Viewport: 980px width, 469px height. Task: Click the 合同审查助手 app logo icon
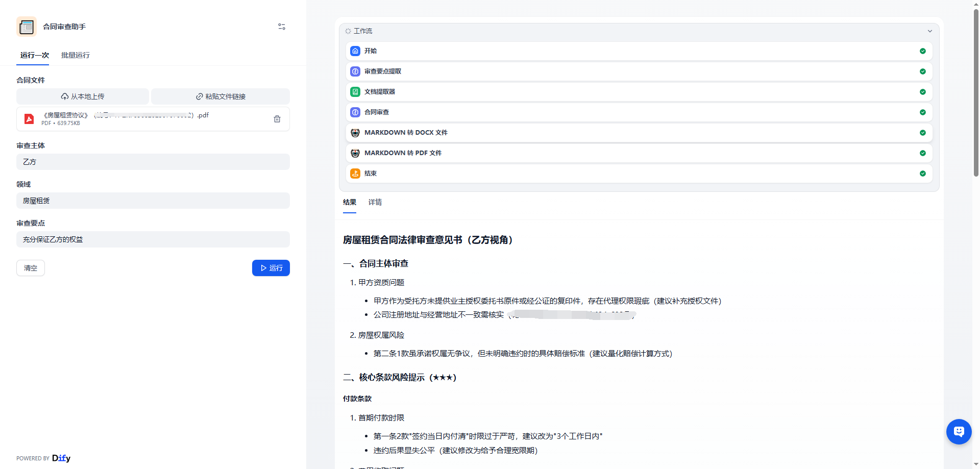[27, 27]
